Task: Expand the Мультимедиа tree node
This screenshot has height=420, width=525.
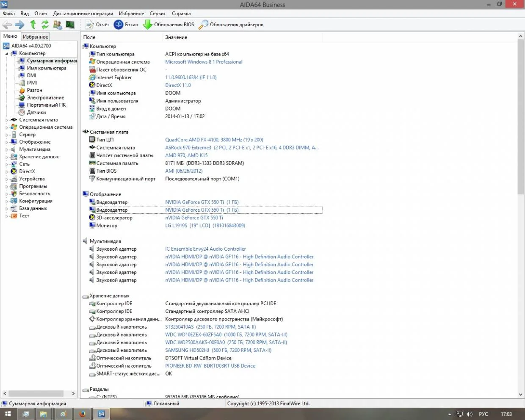Action: click(6, 150)
